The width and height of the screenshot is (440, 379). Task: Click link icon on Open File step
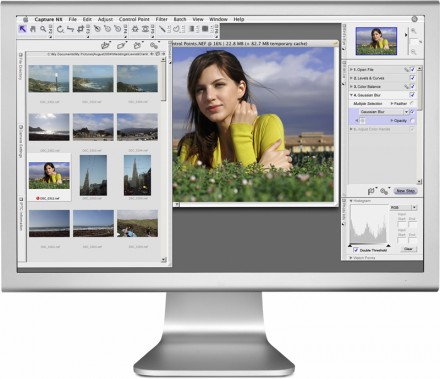point(406,70)
